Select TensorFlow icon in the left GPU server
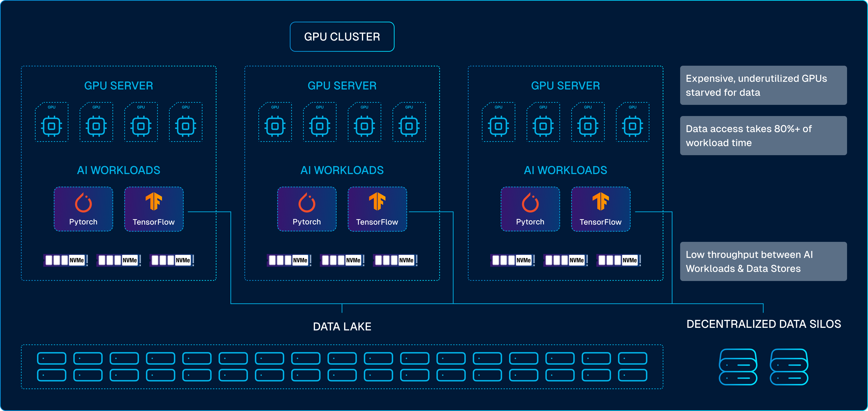Image resolution: width=868 pixels, height=411 pixels. click(154, 209)
